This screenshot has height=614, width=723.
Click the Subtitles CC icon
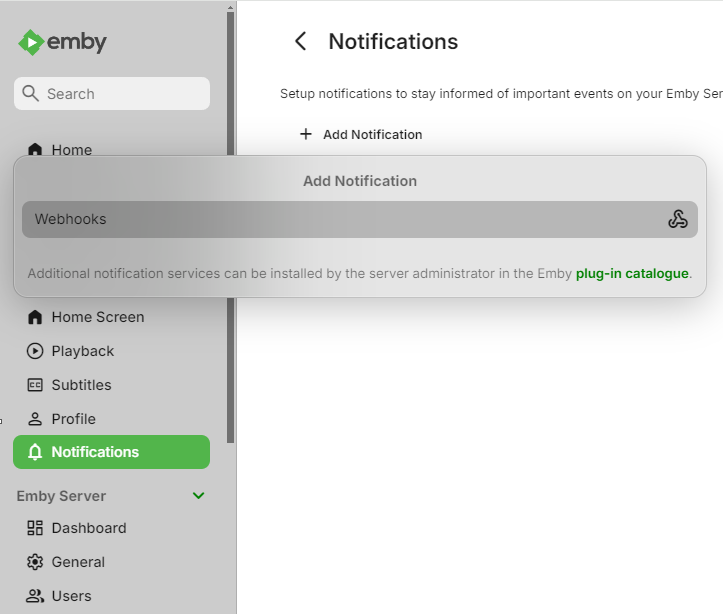point(35,385)
